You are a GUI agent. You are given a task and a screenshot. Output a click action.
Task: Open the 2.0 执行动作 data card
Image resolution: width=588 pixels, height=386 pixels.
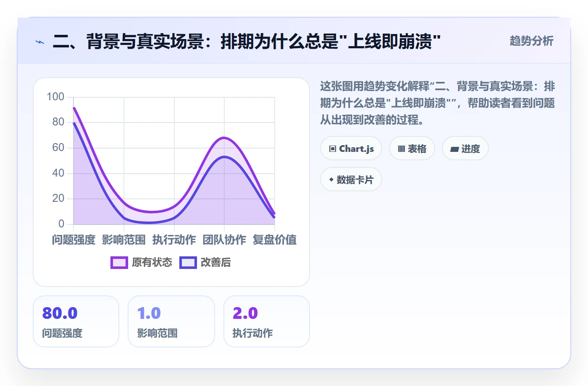(267, 321)
